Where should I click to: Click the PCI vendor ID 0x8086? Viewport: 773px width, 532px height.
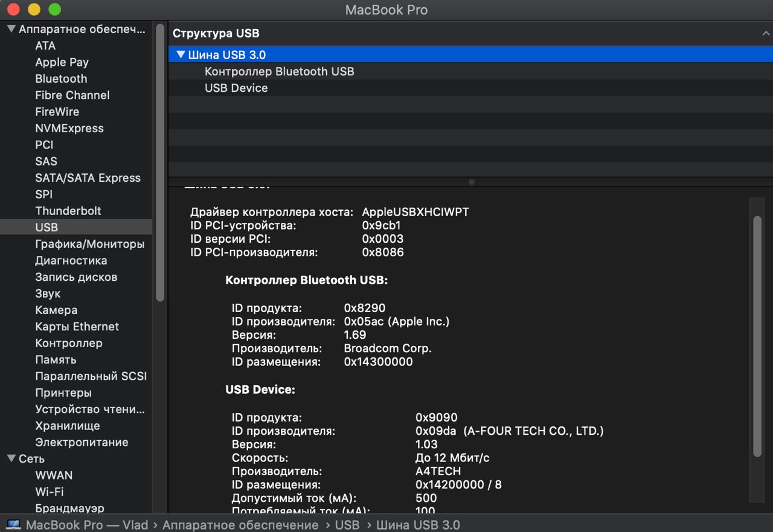[x=383, y=252]
